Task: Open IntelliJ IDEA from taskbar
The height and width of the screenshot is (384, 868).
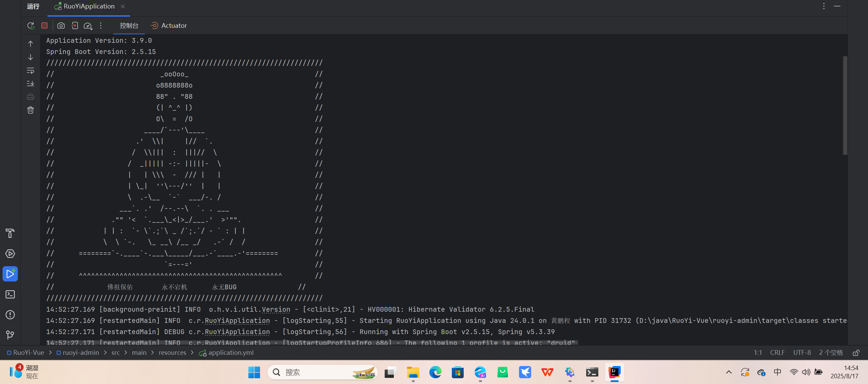Action: tap(614, 372)
